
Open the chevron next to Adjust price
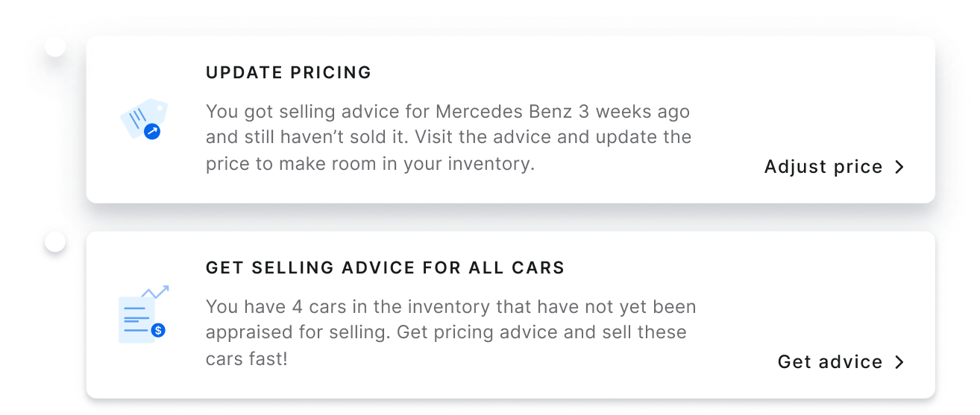point(899,167)
